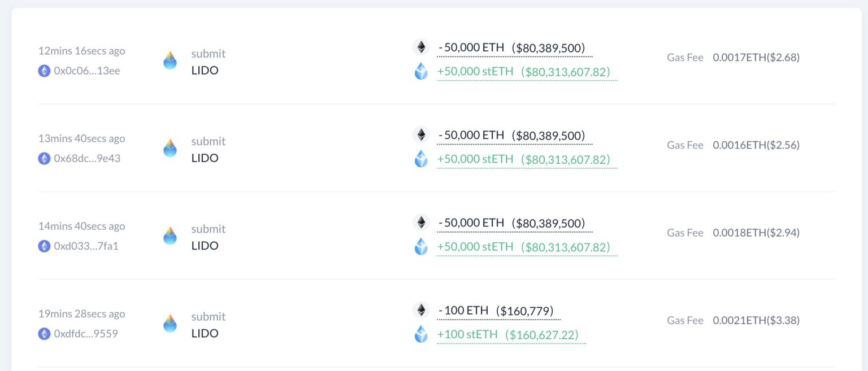Click the Ethereum diamond icon beside -50,000 ETH
The height and width of the screenshot is (371, 868).
tap(420, 47)
